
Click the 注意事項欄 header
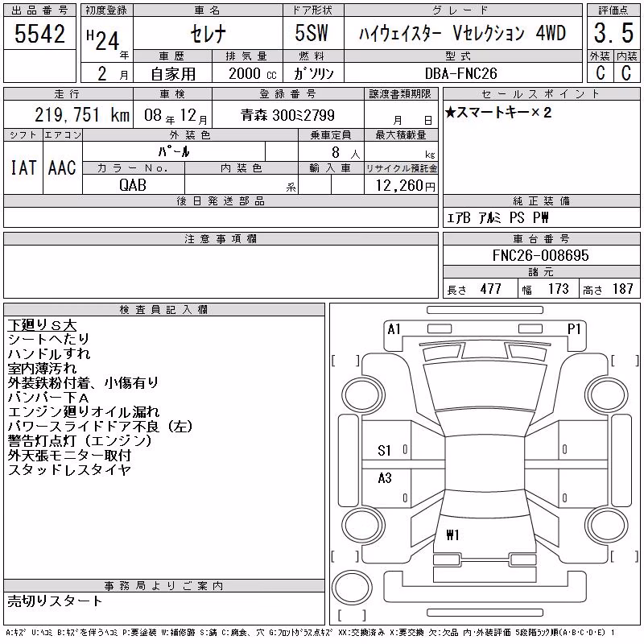(221, 238)
